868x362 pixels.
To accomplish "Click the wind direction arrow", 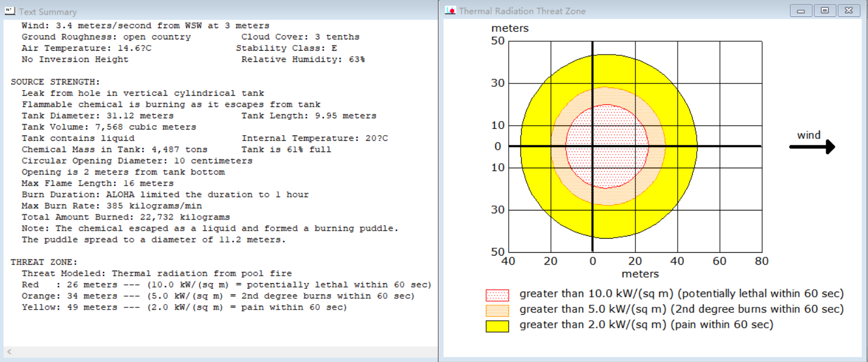I will [x=812, y=148].
